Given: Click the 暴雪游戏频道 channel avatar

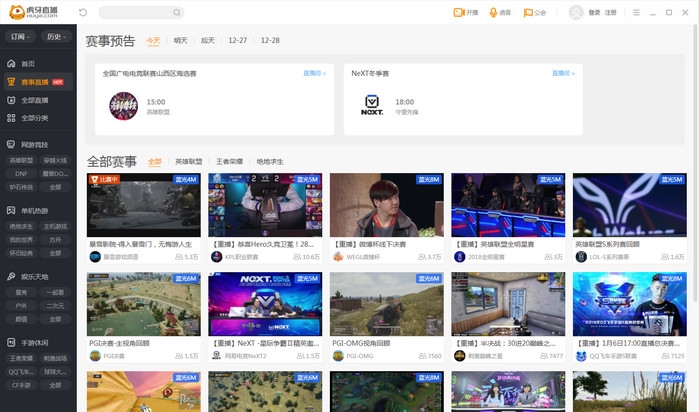Looking at the screenshot, I should pos(95,257).
